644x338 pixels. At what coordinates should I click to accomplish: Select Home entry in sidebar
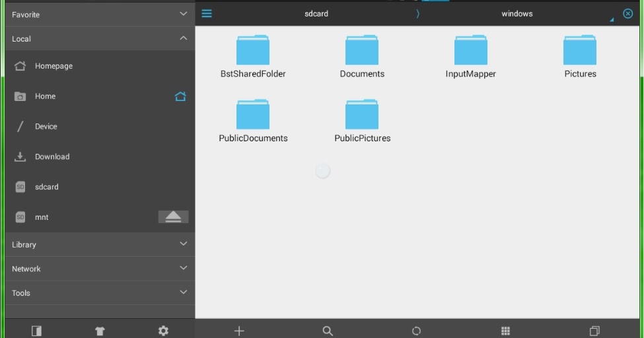coord(100,96)
